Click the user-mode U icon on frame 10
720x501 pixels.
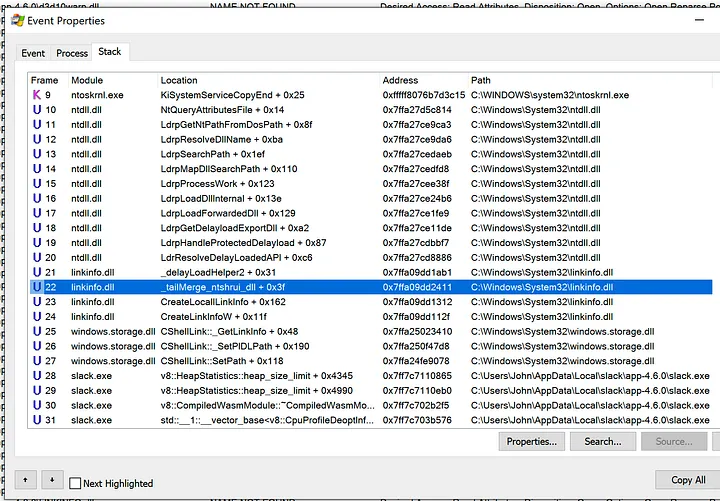(37, 110)
